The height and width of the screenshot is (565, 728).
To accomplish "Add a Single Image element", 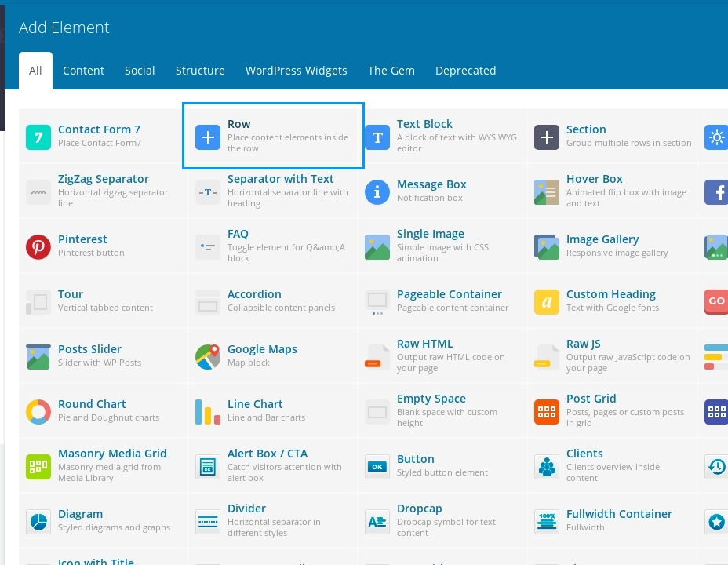I will pos(430,234).
